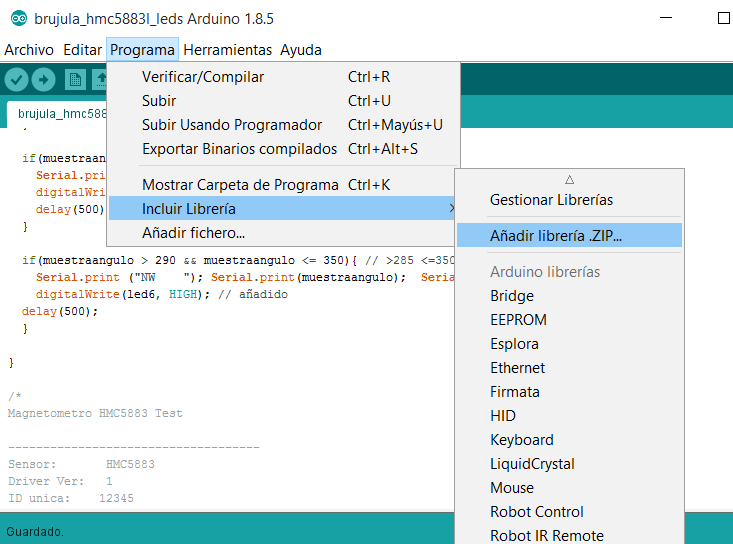
Task: Switch to the brujula_hmc5883l sketch tab
Action: click(60, 114)
